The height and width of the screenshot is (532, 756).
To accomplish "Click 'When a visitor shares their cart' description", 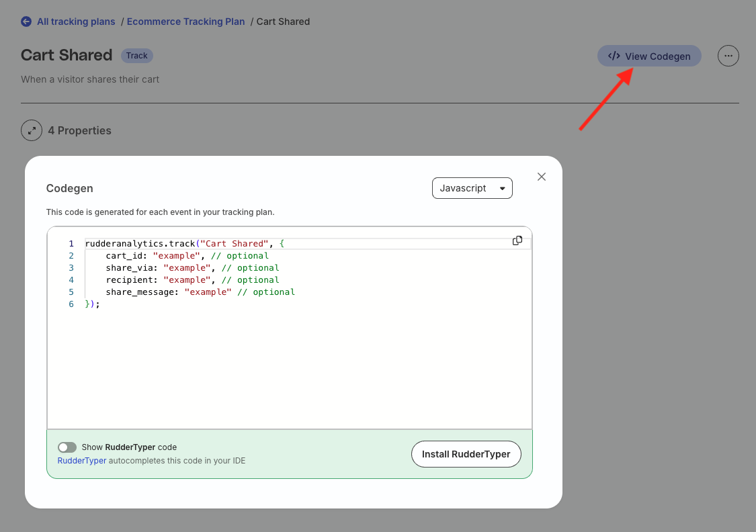I will (x=89, y=79).
